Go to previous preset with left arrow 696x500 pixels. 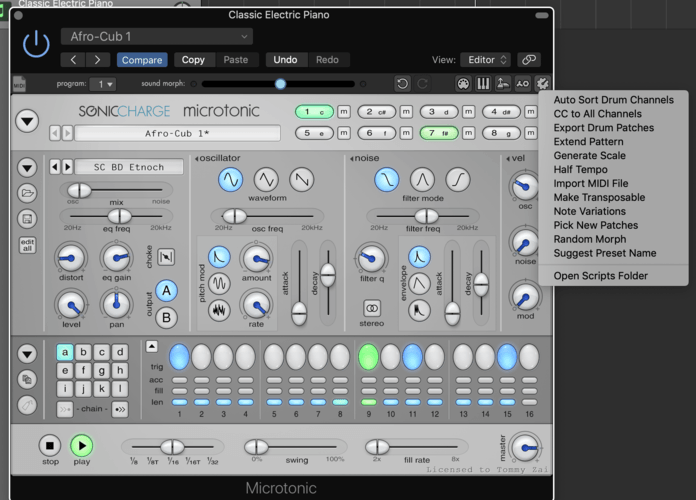click(x=74, y=60)
